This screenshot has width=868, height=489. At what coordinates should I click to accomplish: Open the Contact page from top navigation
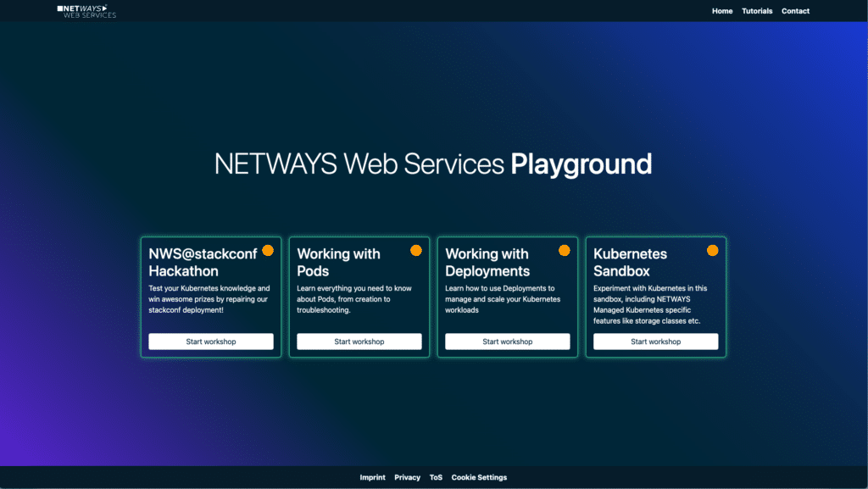(x=795, y=11)
